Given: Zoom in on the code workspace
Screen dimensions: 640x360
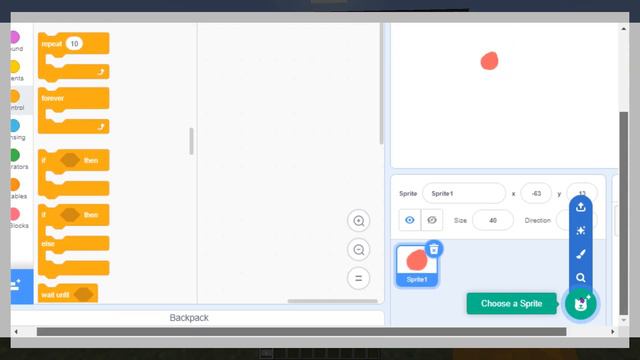Looking at the screenshot, I should (358, 221).
